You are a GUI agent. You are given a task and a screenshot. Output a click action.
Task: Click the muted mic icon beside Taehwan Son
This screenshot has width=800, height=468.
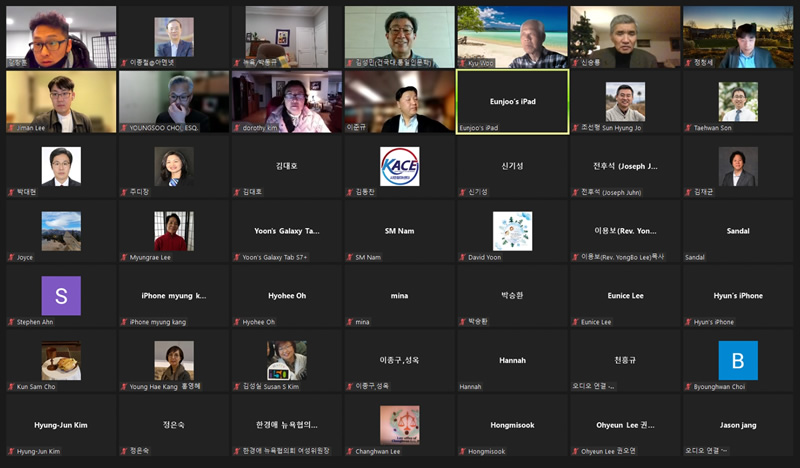[688, 128]
